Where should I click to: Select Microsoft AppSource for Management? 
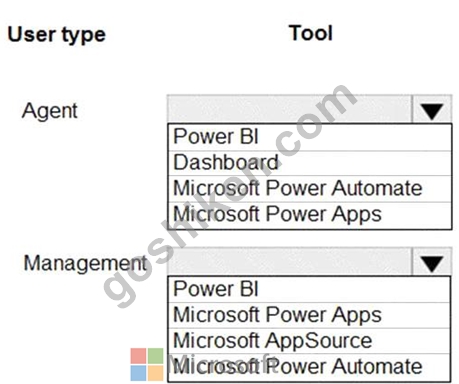(309, 341)
